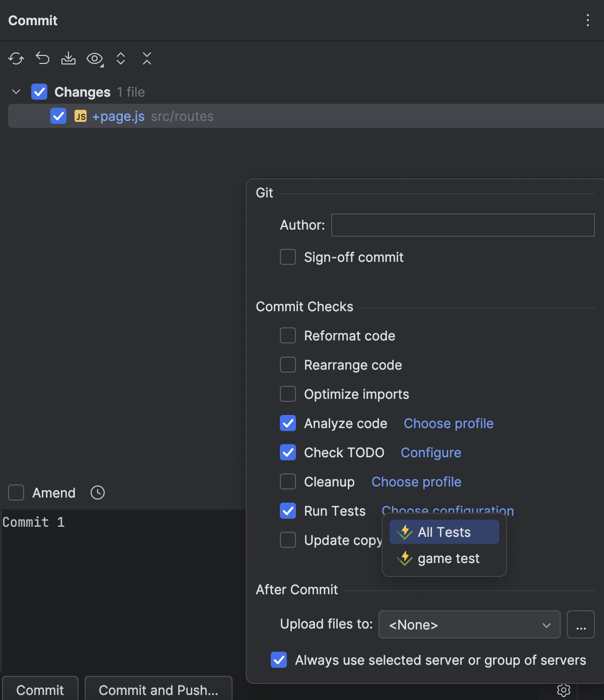Collapse the Changes tree node
This screenshot has height=700, width=604.
16,92
